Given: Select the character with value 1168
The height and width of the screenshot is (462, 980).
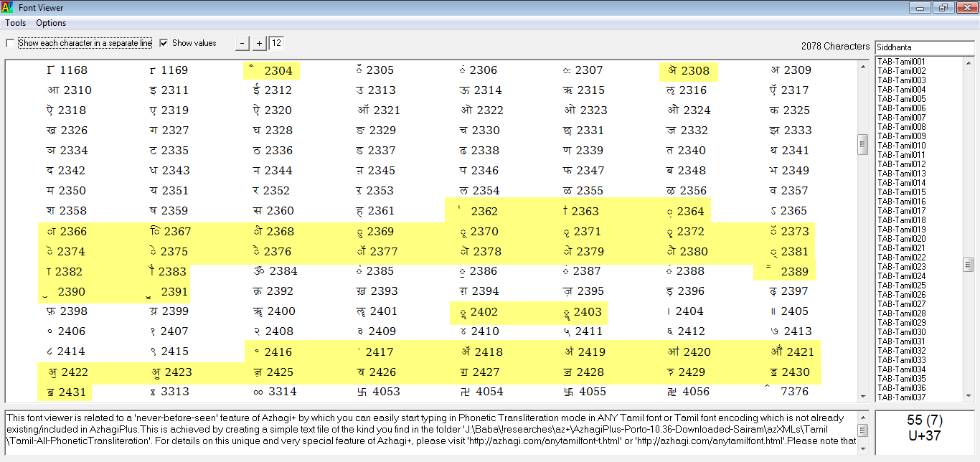Looking at the screenshot, I should [67, 70].
